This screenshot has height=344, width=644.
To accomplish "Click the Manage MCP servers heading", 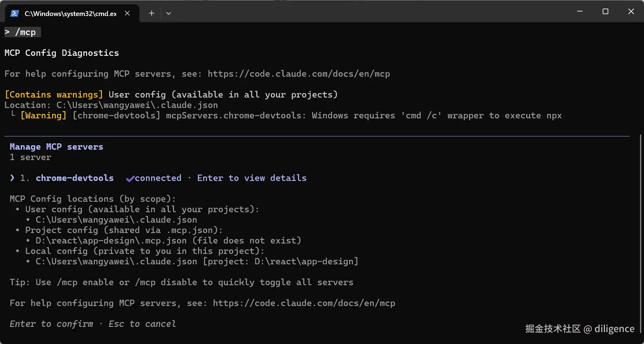I will 56,147.
